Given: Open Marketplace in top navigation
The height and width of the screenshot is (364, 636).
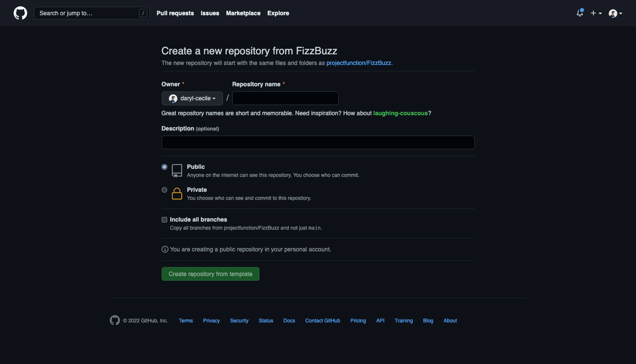Looking at the screenshot, I should click(x=243, y=13).
